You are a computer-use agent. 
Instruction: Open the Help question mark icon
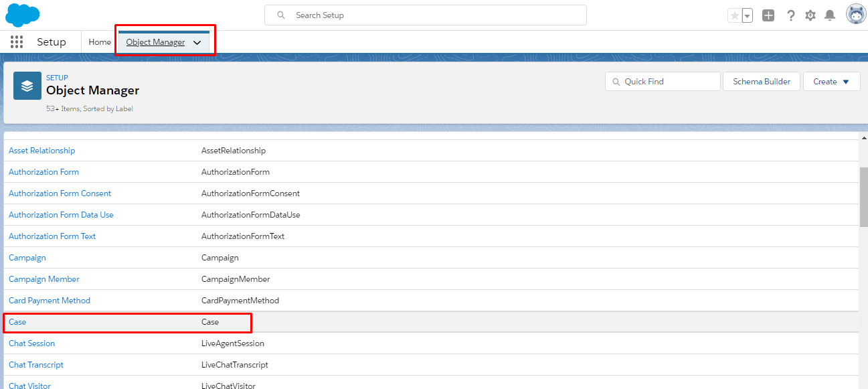pos(790,15)
